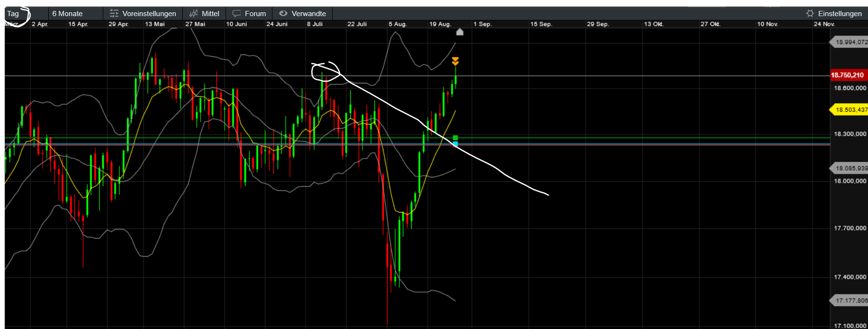
Task: Open the 6 Monate range dropdown
Action: click(76, 14)
